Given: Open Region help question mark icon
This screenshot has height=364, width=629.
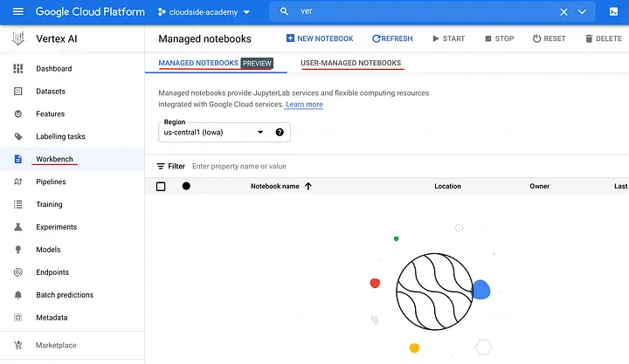Looking at the screenshot, I should [x=280, y=133].
